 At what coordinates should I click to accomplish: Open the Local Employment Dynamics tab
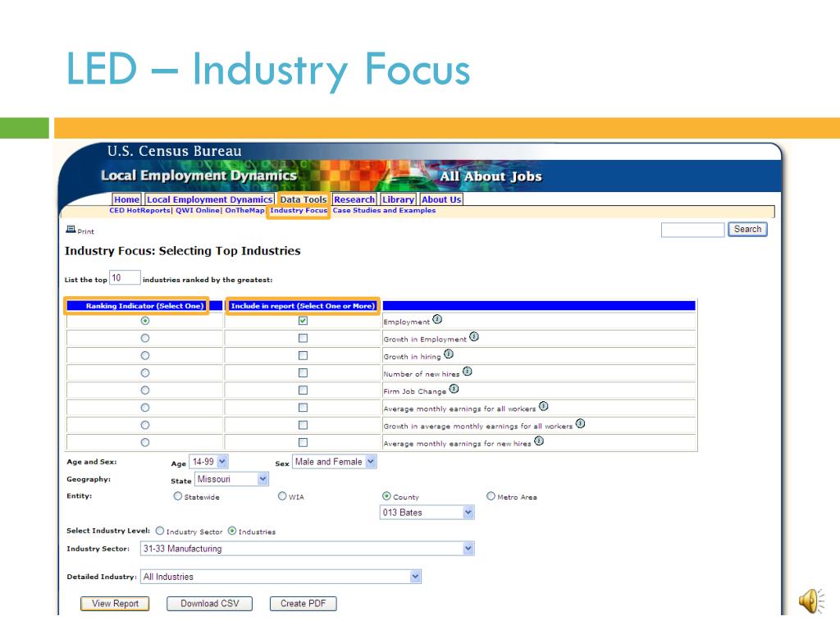click(209, 199)
